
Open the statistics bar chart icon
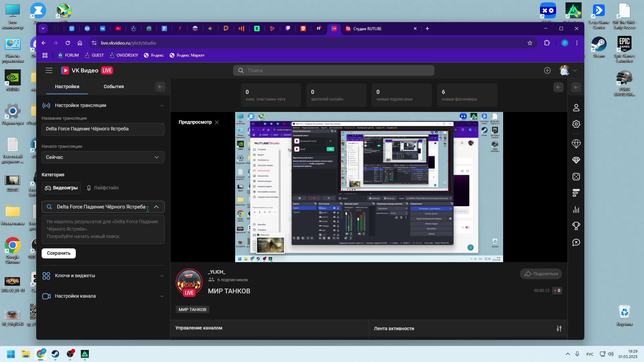[x=576, y=210]
